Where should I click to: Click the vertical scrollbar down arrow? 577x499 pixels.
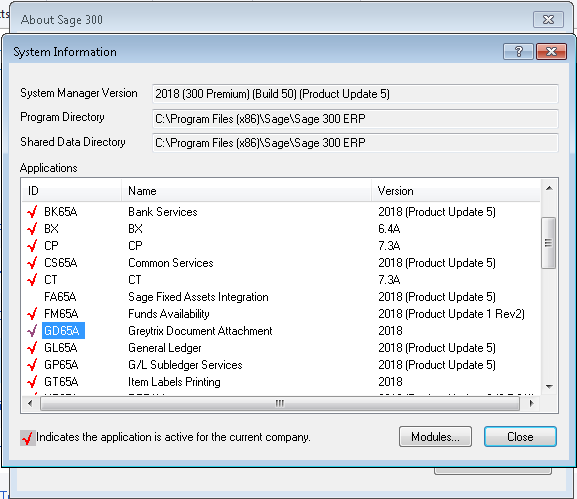click(x=549, y=386)
